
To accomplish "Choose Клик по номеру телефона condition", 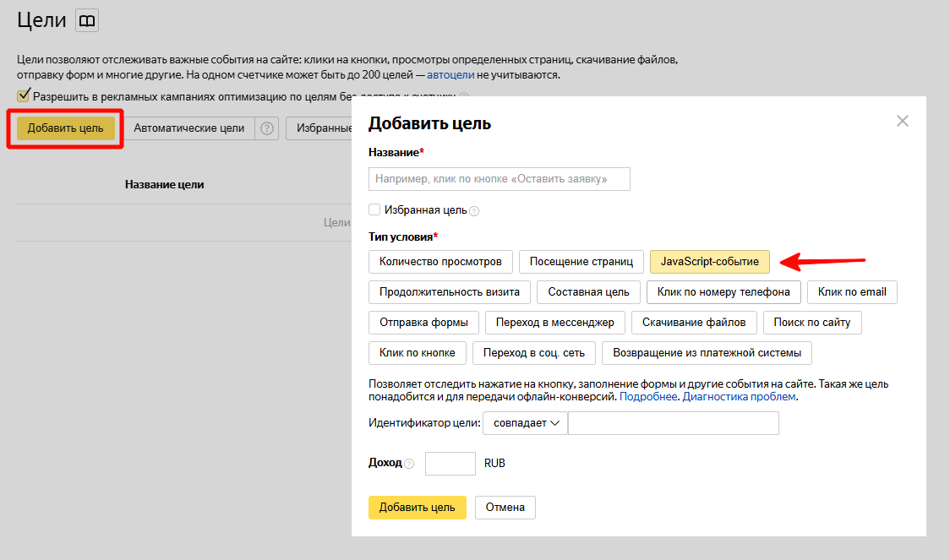I will (x=723, y=292).
